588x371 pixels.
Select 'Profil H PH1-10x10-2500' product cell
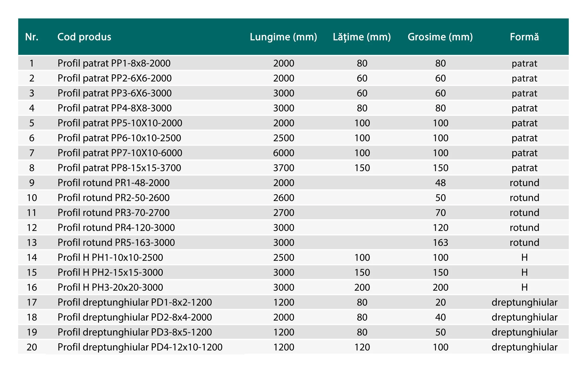point(110,257)
